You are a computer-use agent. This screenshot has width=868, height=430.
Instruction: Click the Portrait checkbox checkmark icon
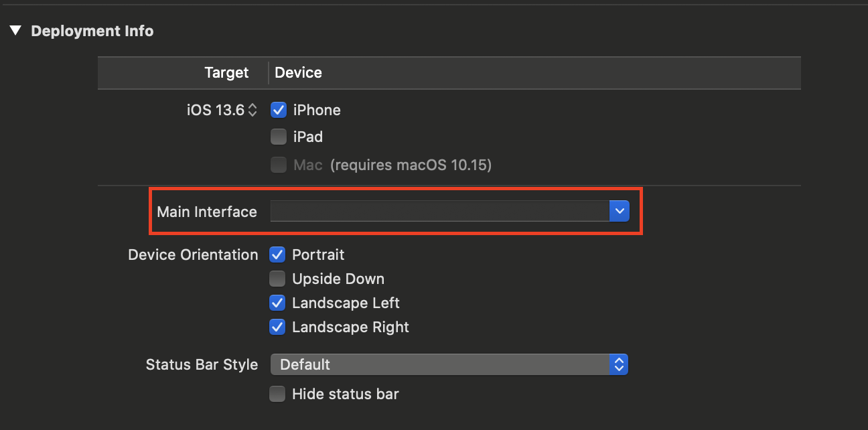277,255
